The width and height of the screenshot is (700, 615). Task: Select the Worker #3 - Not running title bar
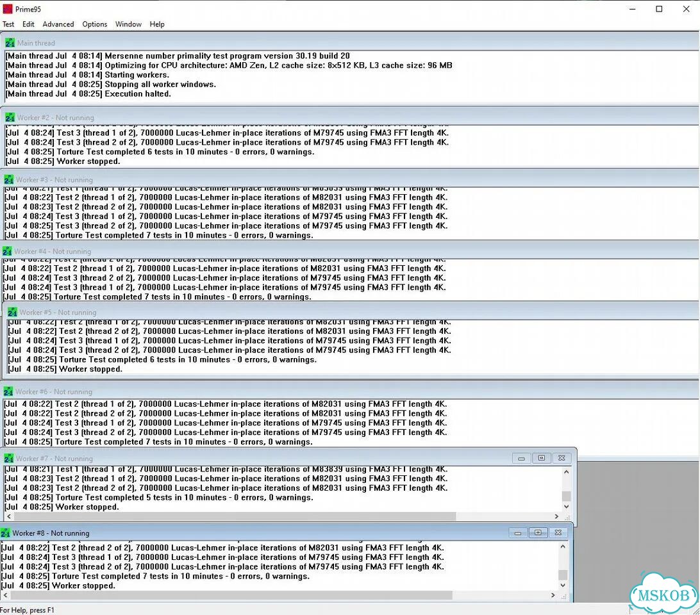350,179
